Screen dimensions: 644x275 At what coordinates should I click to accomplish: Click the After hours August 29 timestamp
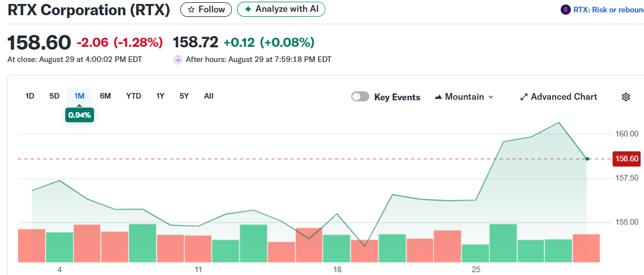tap(258, 59)
